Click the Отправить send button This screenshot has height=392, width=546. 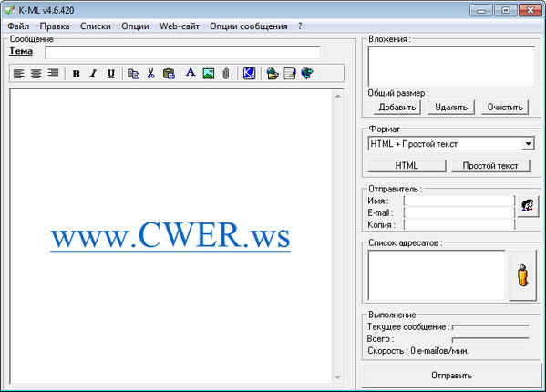click(x=451, y=376)
